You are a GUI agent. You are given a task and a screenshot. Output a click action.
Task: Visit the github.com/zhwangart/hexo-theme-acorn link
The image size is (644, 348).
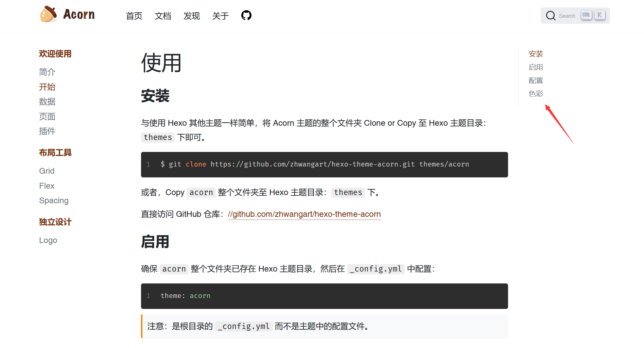tap(304, 214)
